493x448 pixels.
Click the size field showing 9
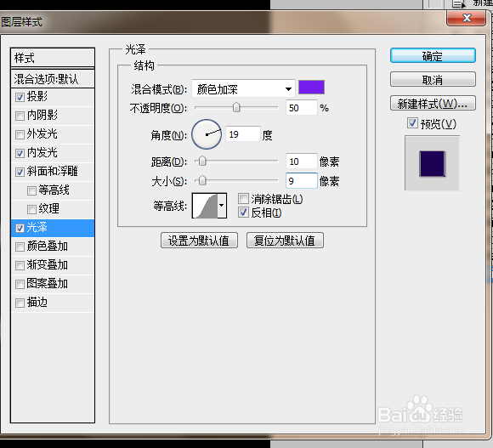[x=301, y=181]
